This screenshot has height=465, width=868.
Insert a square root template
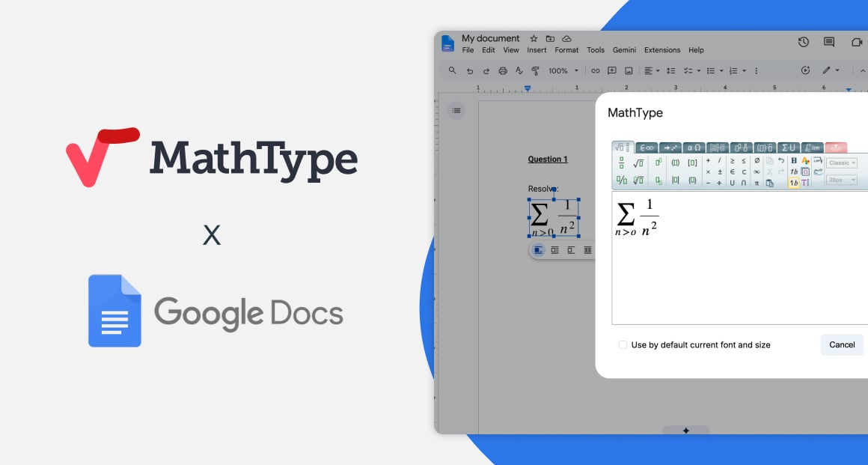coord(639,163)
